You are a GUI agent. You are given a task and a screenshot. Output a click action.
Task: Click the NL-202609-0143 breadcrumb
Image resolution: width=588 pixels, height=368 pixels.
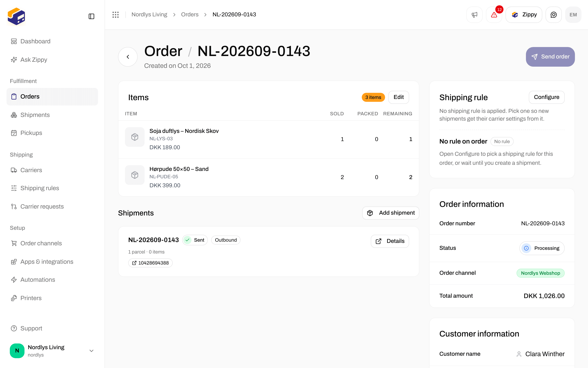(x=234, y=15)
